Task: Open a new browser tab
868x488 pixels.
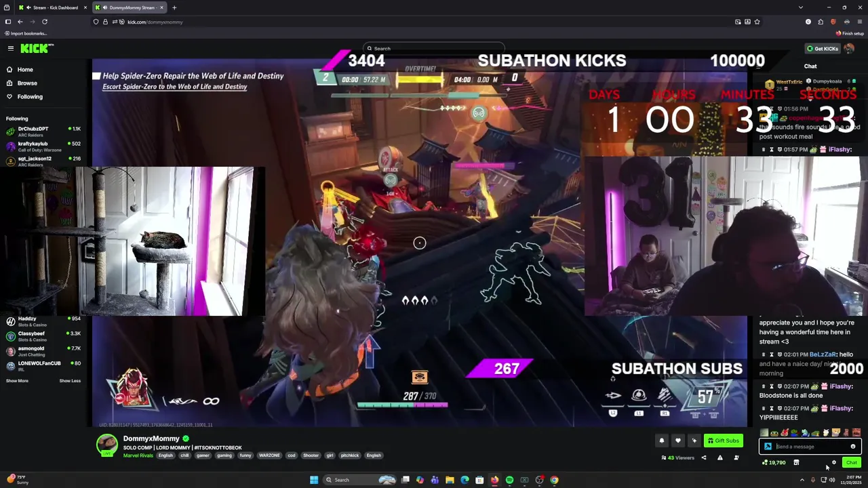Action: pyautogui.click(x=174, y=7)
